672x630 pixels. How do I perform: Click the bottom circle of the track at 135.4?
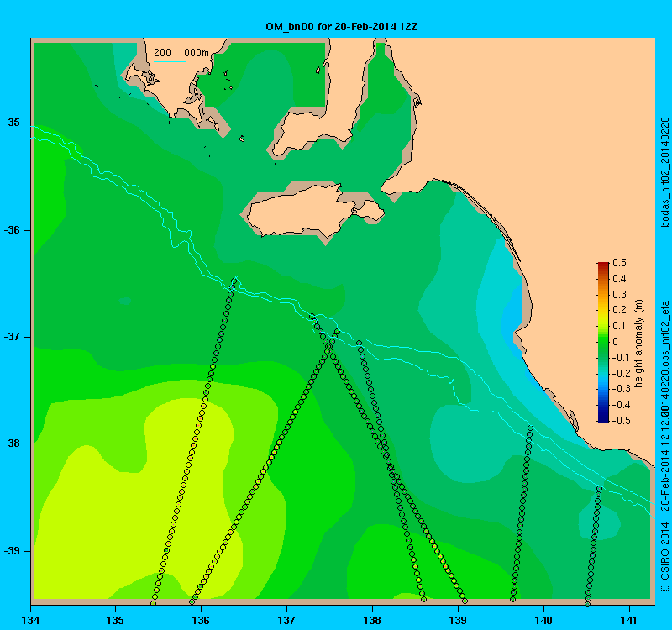coord(153,603)
